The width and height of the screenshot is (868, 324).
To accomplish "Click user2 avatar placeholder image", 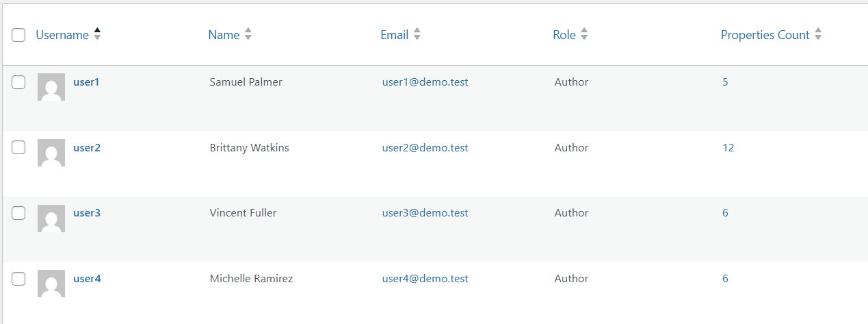I will (x=51, y=153).
